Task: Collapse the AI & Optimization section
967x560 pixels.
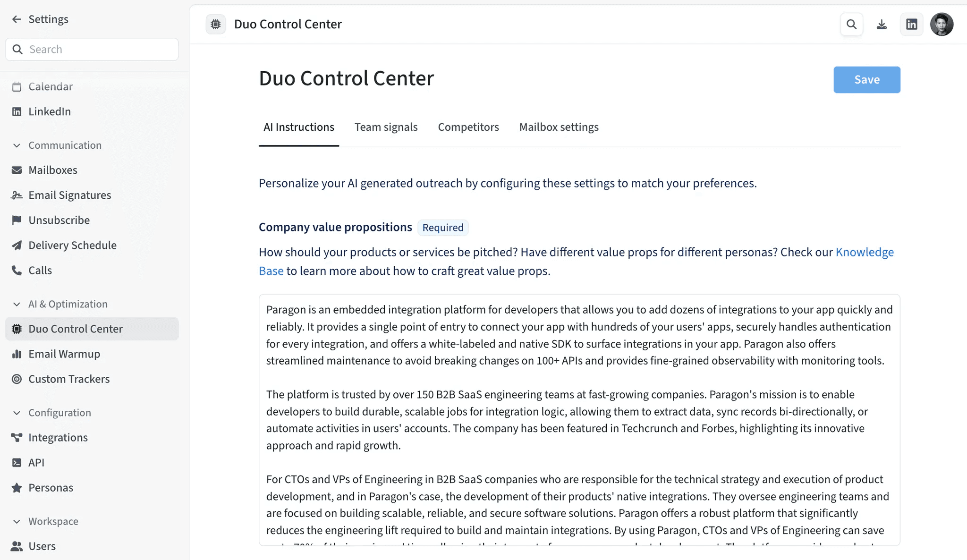Action: click(x=17, y=304)
